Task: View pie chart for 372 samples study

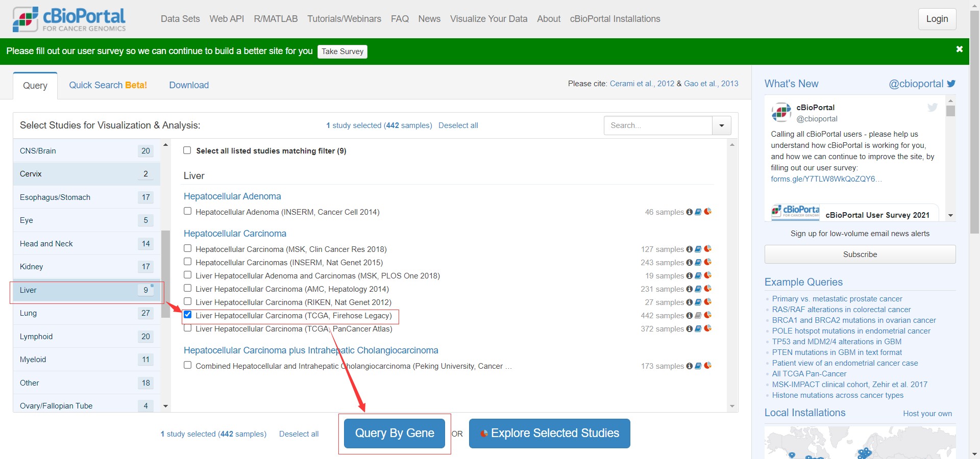Action: click(707, 328)
